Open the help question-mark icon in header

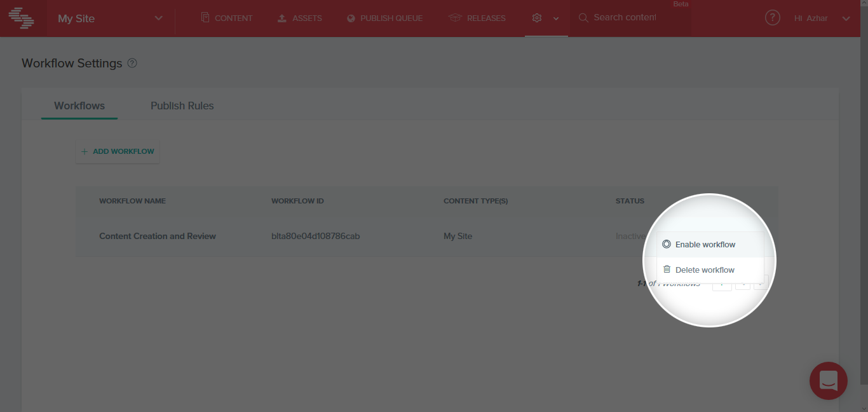click(772, 18)
